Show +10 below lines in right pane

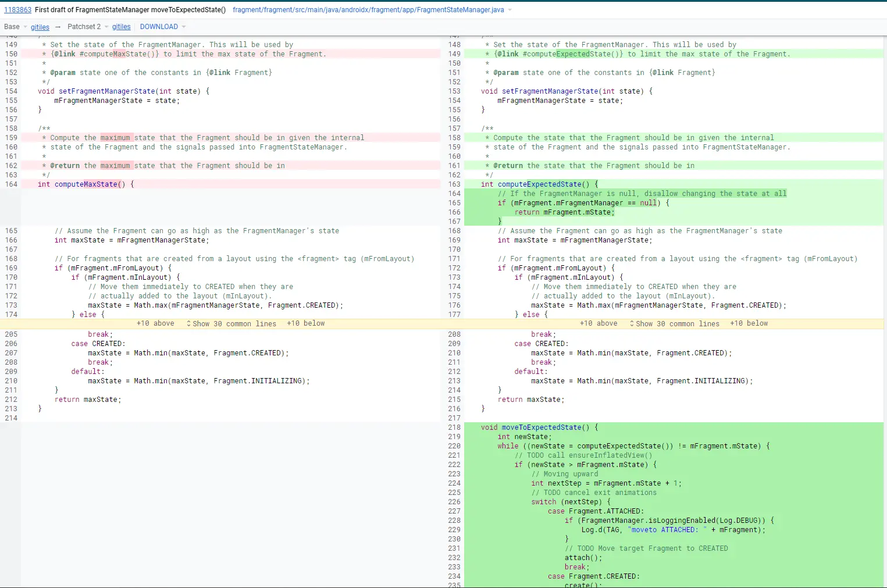point(749,323)
